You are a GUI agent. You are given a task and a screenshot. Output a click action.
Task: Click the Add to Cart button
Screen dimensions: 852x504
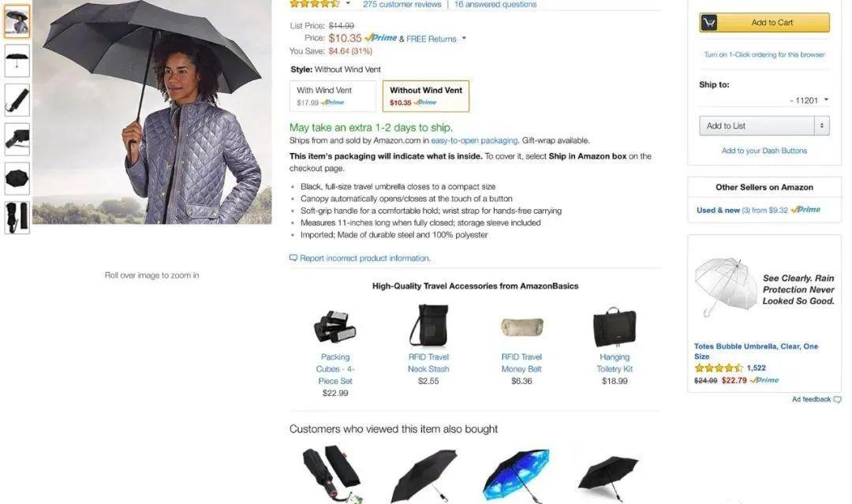click(x=764, y=23)
